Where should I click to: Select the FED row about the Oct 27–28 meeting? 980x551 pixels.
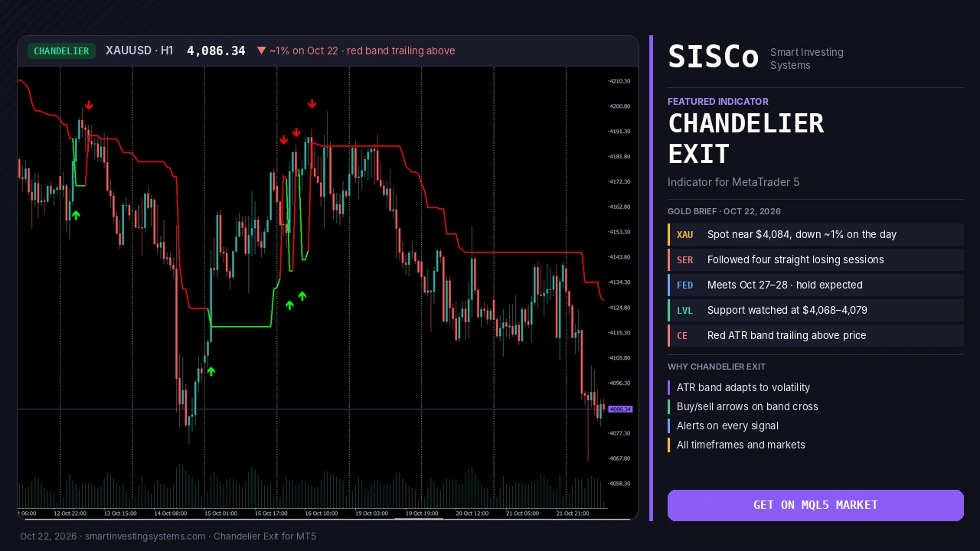[x=815, y=285]
